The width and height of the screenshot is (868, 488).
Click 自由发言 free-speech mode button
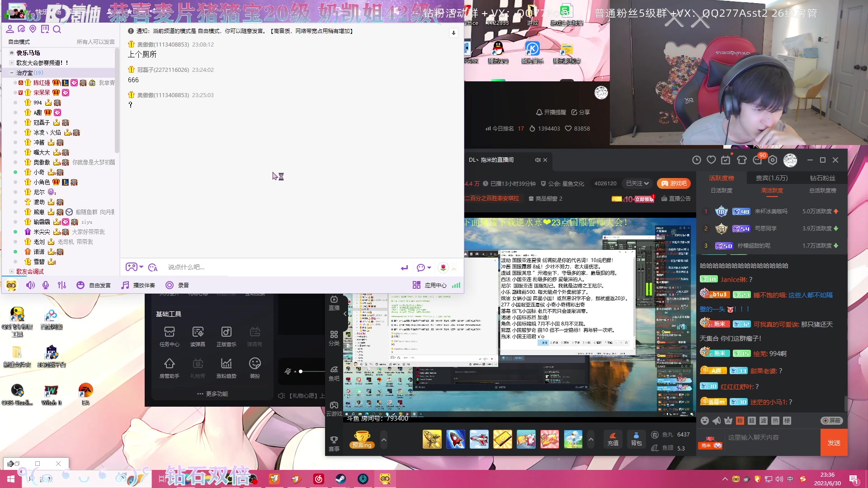click(x=94, y=285)
